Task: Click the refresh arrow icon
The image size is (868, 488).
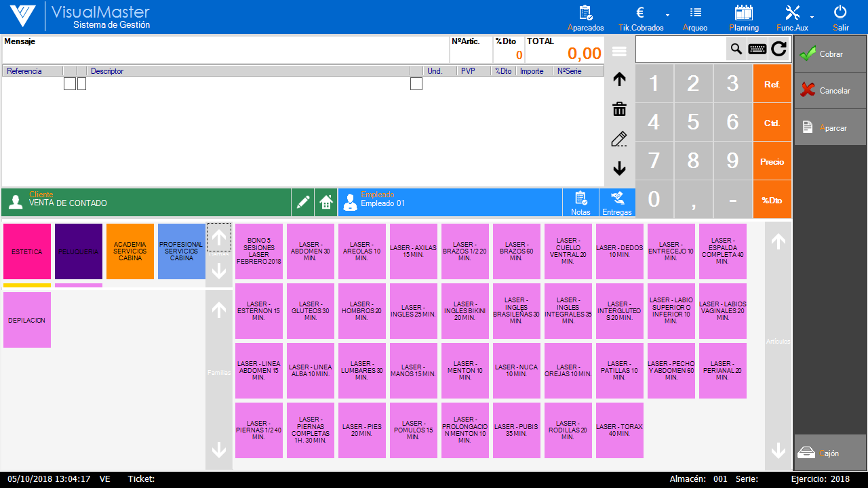Action: click(x=778, y=49)
